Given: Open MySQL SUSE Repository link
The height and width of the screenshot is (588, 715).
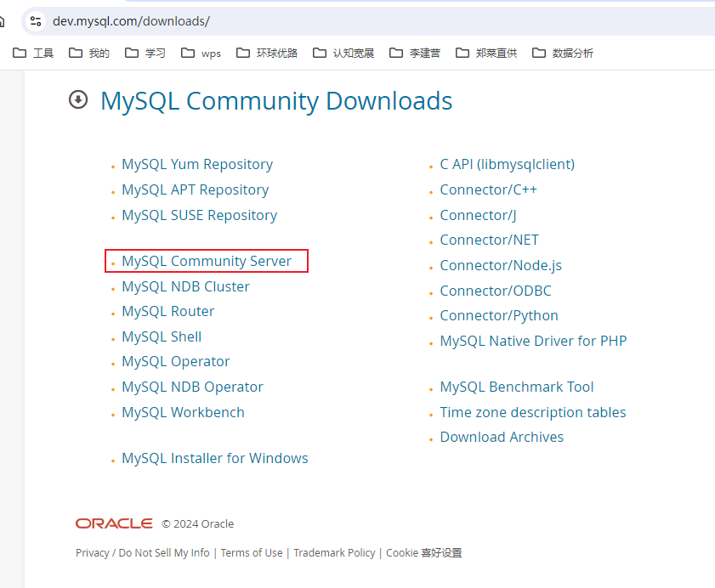Looking at the screenshot, I should tap(199, 215).
